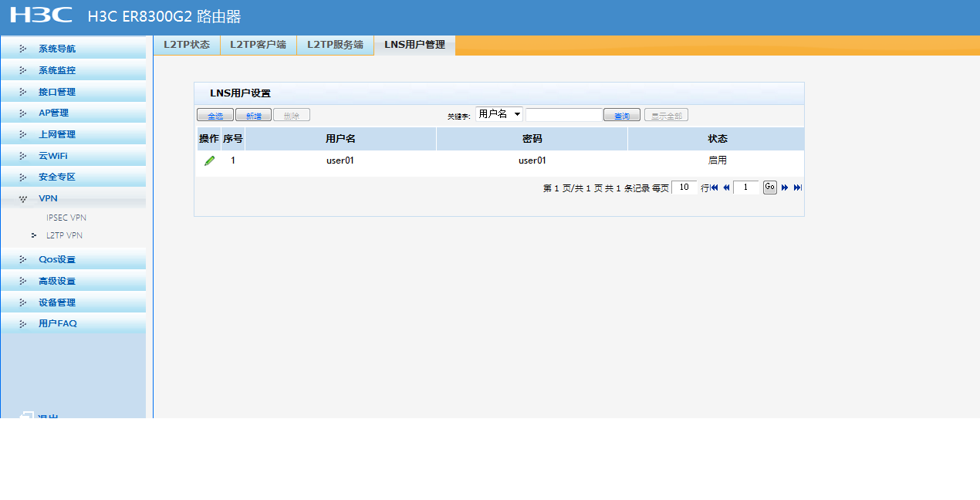Focus the keyword search input field
980x500 pixels.
pyautogui.click(x=563, y=115)
